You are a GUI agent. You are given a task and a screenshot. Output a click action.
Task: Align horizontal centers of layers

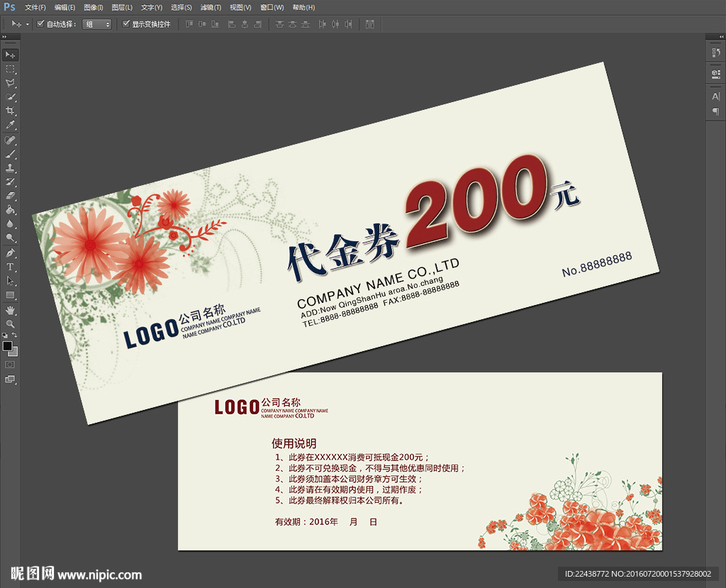245,24
